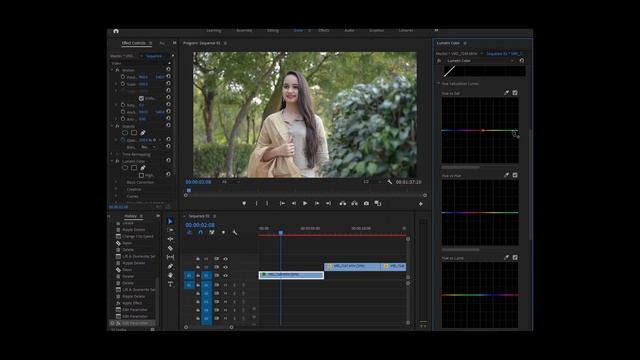Collapse the Motion effect group
The width and height of the screenshot is (640, 360).
112,70
